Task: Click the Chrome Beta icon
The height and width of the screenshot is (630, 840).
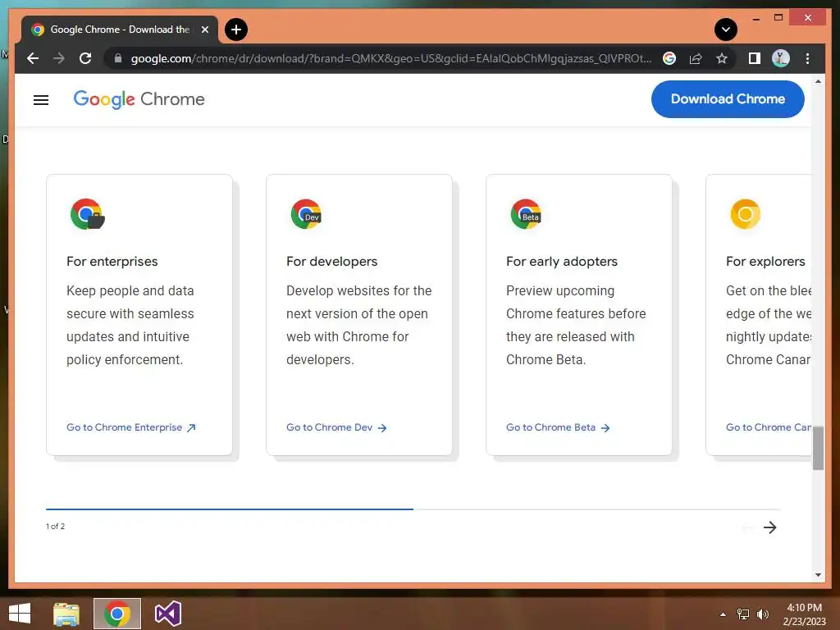Action: [x=526, y=214]
